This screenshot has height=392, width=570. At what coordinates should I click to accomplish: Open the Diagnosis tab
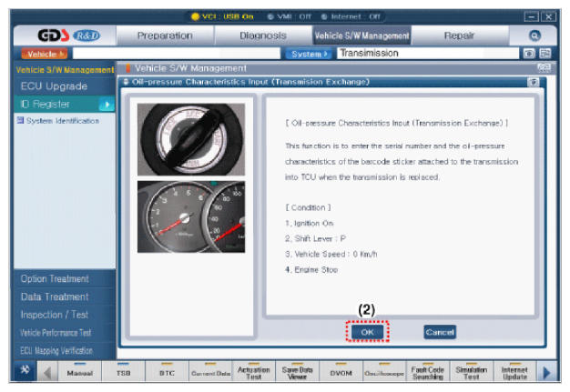point(263,35)
